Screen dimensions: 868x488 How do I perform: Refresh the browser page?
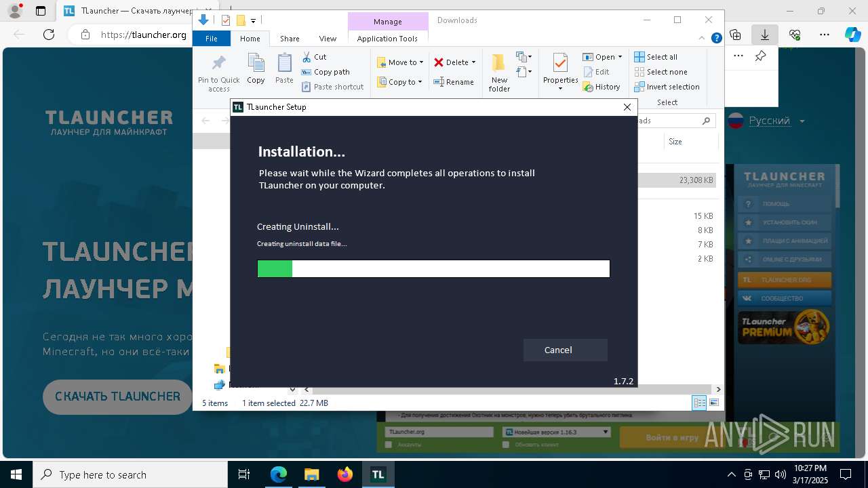(48, 35)
